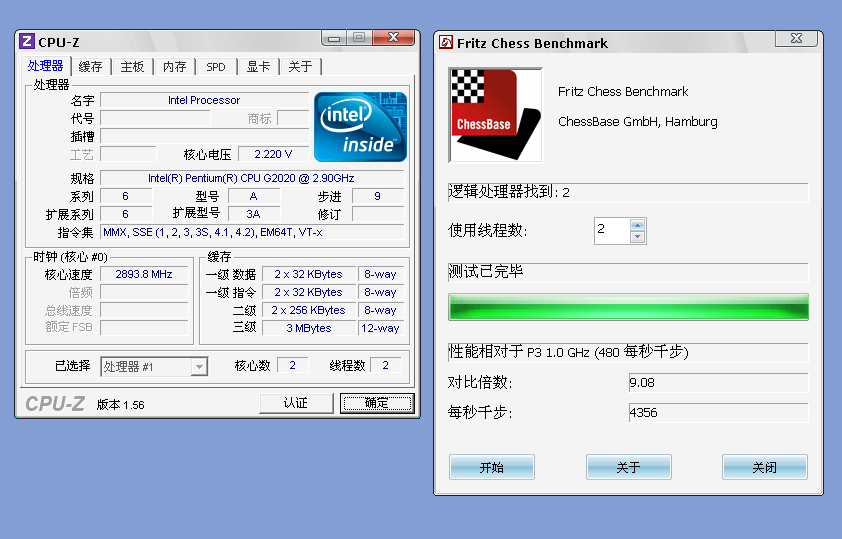Click the 型号 value A

click(253, 196)
